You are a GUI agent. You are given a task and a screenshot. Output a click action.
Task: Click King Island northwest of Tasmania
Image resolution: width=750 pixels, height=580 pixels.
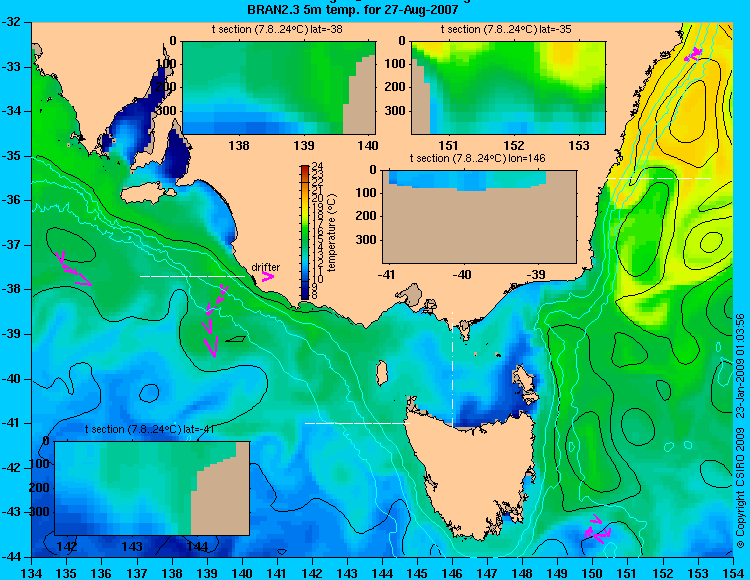coord(381,373)
